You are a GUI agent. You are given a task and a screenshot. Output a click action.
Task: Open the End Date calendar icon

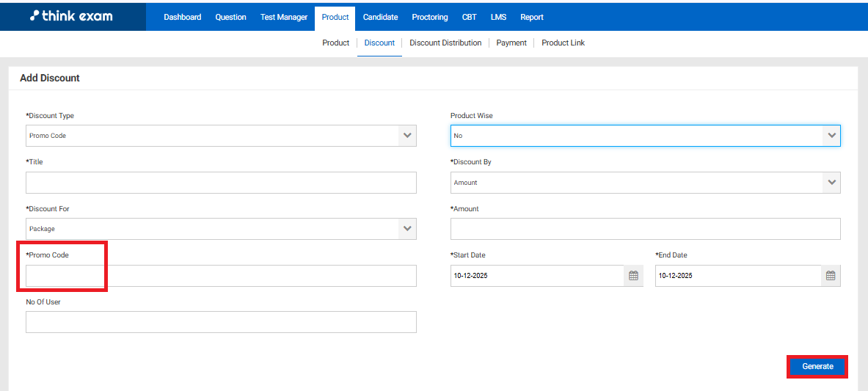(x=831, y=276)
